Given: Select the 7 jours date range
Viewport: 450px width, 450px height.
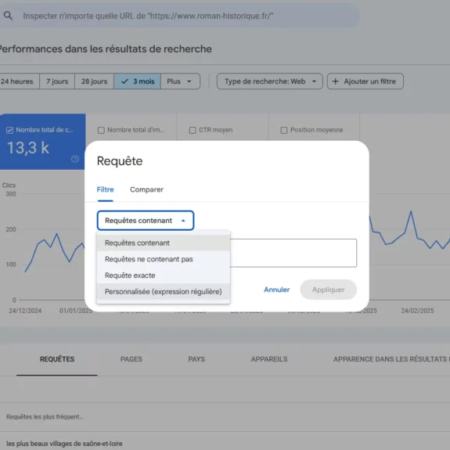Looking at the screenshot, I should pyautogui.click(x=57, y=81).
